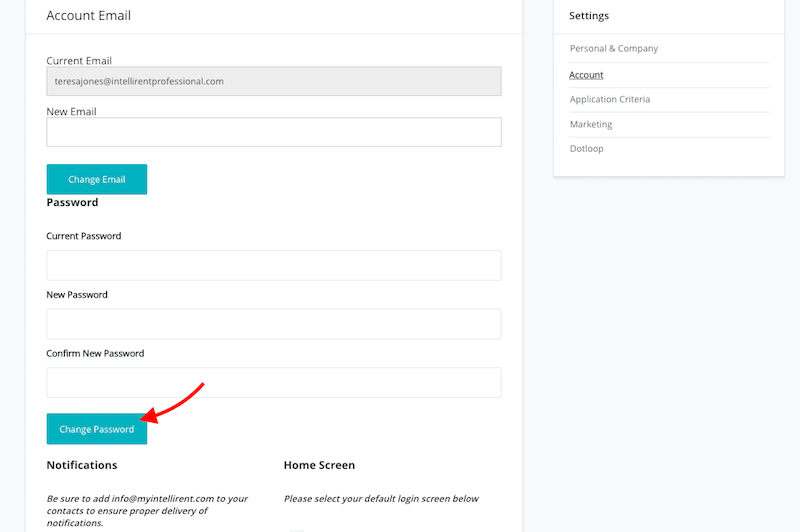Viewport: 800px width, 532px height.
Task: Focus the New Email input field
Action: coord(273,132)
